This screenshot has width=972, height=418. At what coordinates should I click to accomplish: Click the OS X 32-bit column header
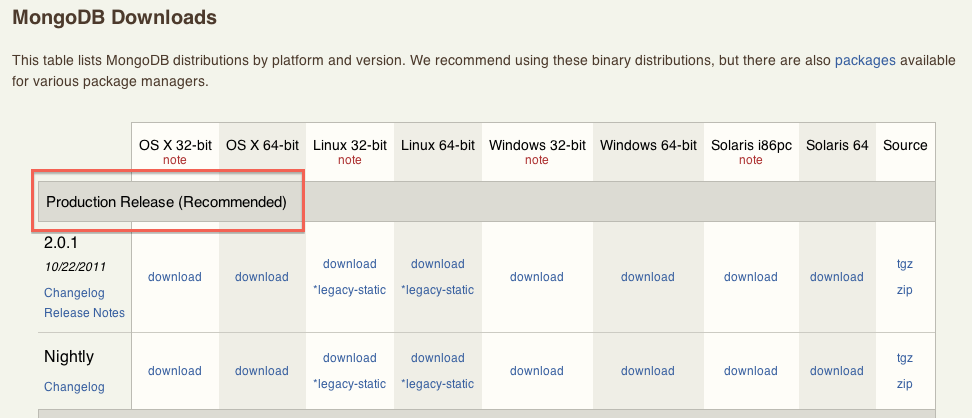[x=175, y=145]
